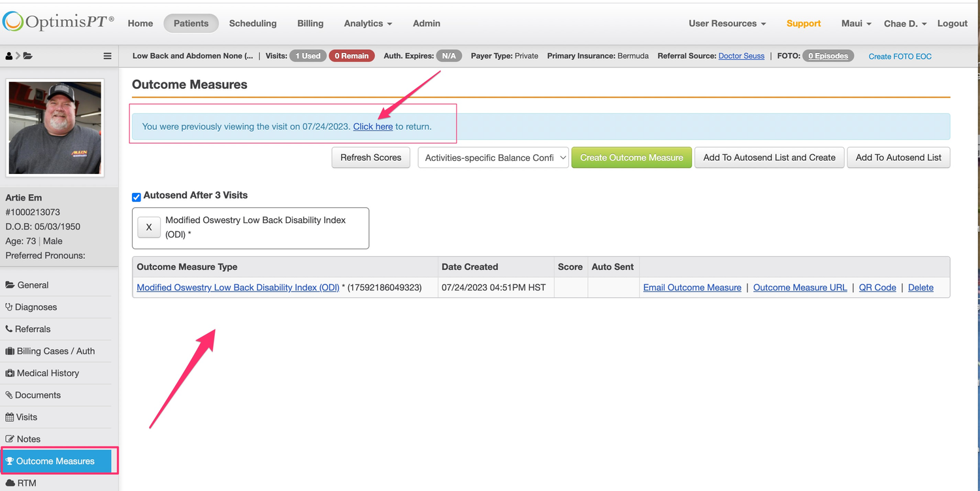This screenshot has width=980, height=491.
Task: Open the Documents section with paperclip icon
Action: click(38, 395)
